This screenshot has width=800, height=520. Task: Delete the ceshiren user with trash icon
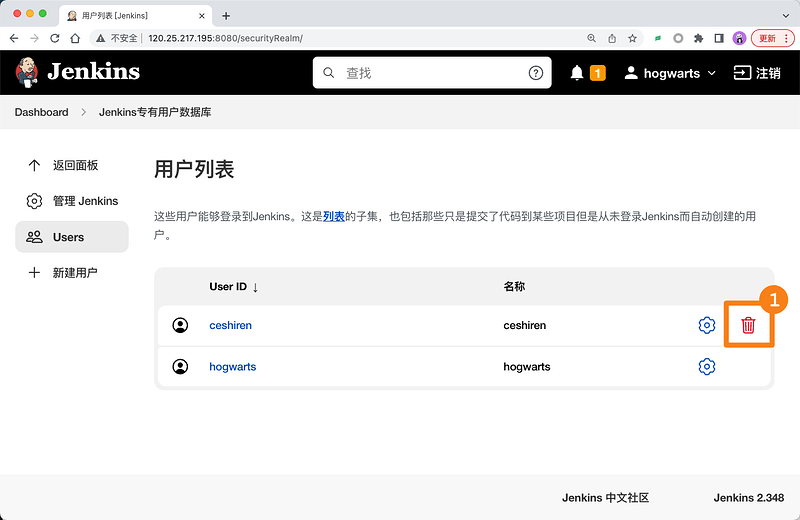tap(748, 325)
